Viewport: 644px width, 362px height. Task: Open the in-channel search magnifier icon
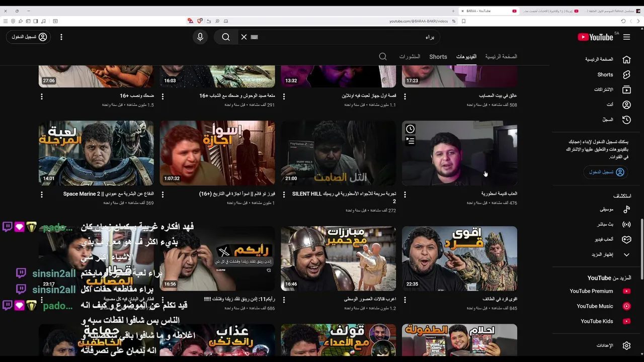pyautogui.click(x=383, y=57)
